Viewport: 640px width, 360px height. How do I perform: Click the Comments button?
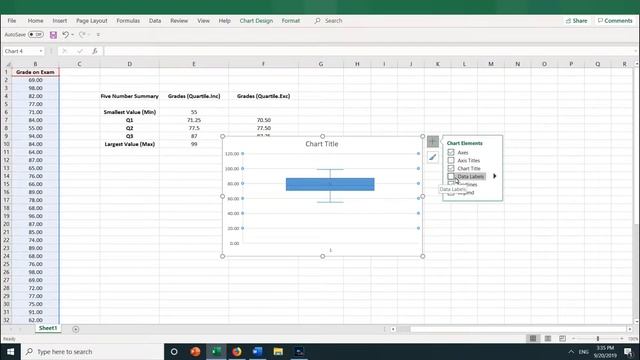[x=615, y=20]
